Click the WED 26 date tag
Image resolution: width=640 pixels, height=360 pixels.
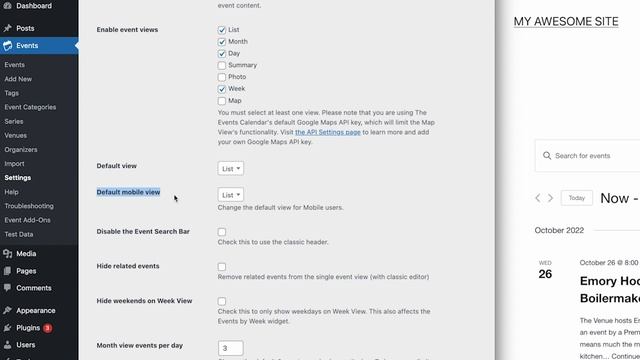545,270
